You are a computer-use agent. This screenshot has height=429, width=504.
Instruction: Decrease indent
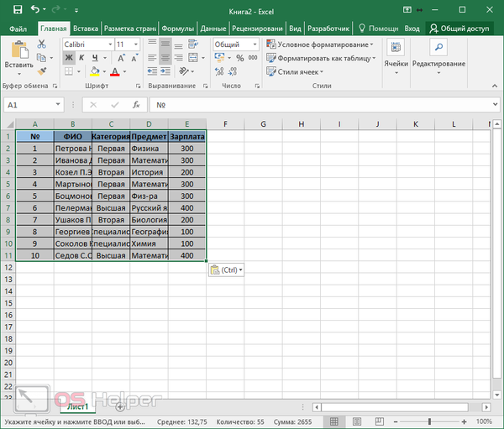click(152, 71)
